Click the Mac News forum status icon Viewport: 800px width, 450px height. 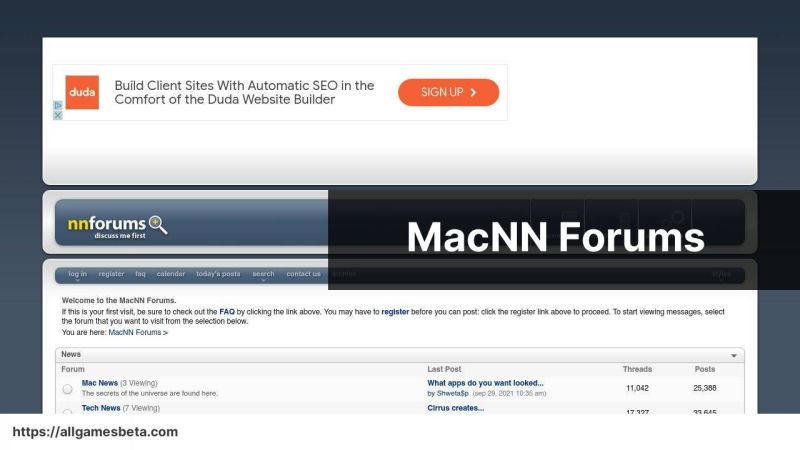(x=67, y=389)
